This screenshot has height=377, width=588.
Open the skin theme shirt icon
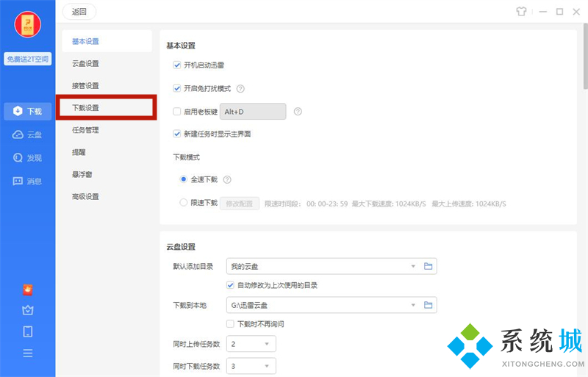521,12
